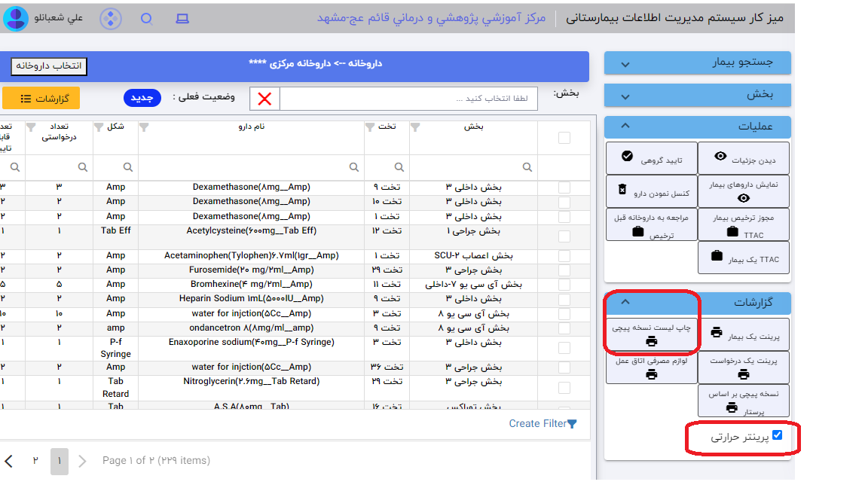Check the select-all checkbox in grid header
This screenshot has height=488, width=868.
564,137
